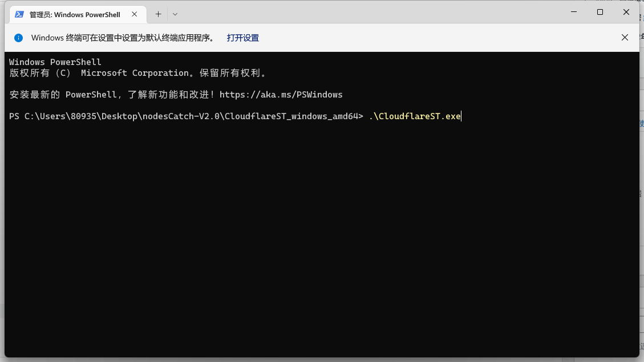Click the Microsoft Corporation copyright line
The width and height of the screenshot is (644, 362).
tap(138, 73)
